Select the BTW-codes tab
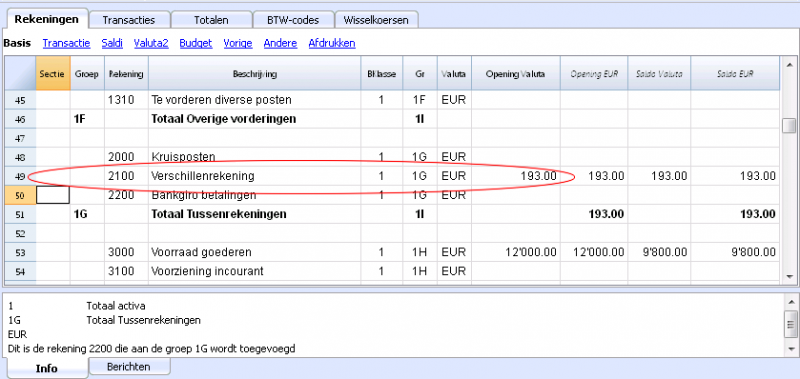The width and height of the screenshot is (800, 379). click(293, 20)
